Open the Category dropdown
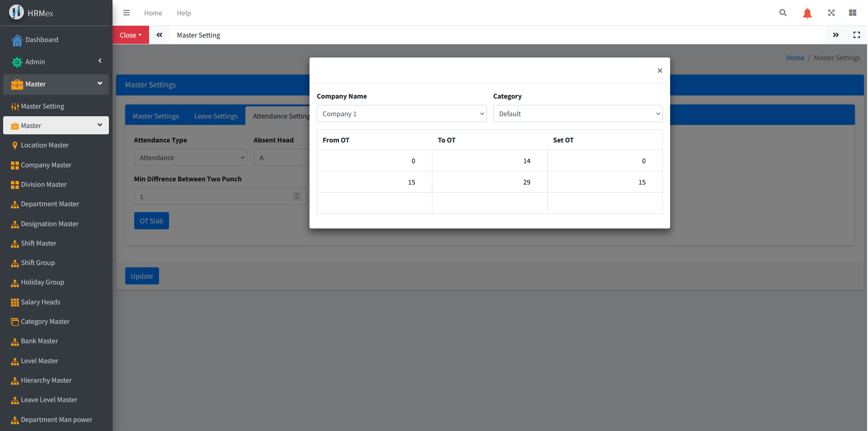 coord(577,114)
